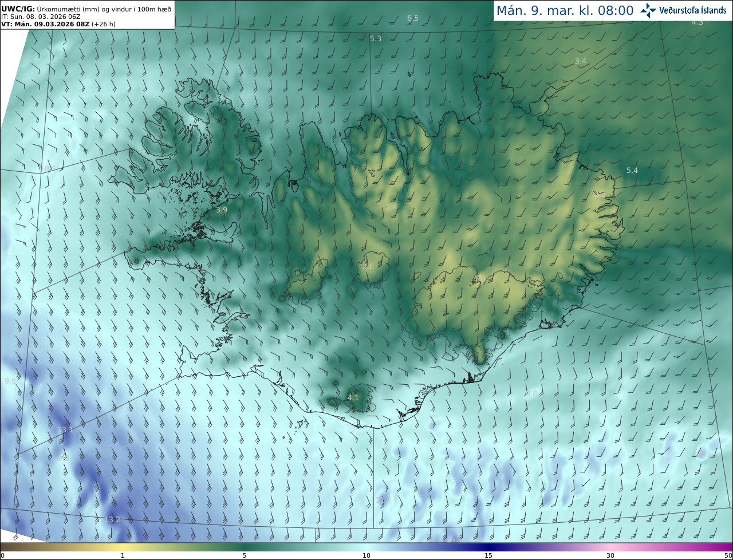Click the 4.3 value label on the map

tap(697, 22)
